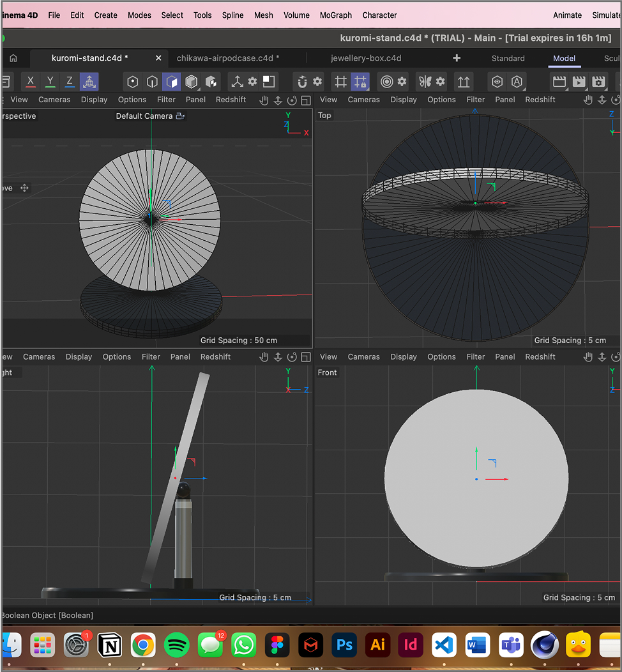
Task: Toggle the X axis lock
Action: point(31,82)
